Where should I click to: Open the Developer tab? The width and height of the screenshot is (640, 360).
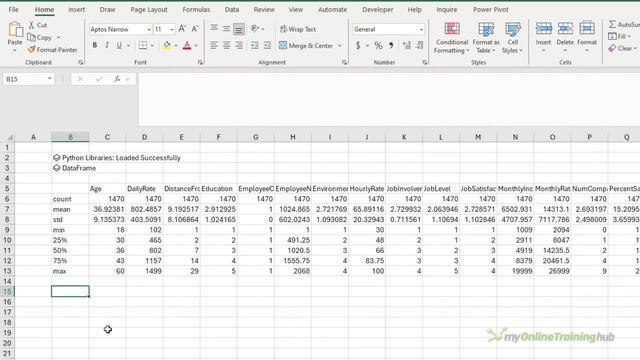pos(378,9)
